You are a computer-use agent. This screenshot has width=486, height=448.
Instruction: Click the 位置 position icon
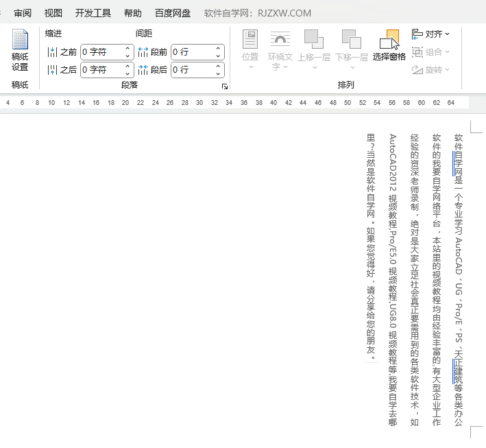[250, 39]
